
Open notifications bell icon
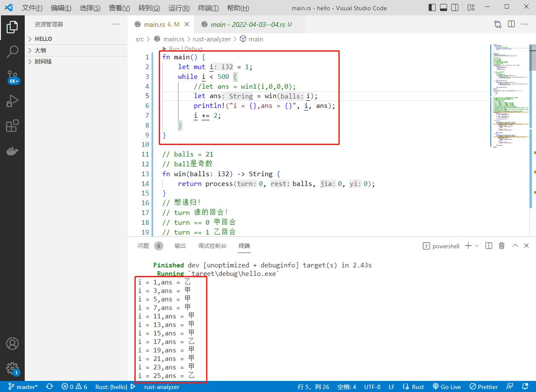click(525, 387)
